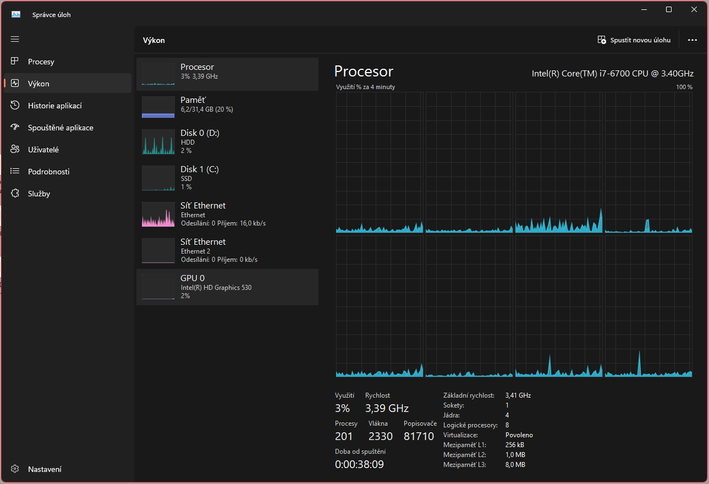
Task: Click the Historie aplikací clock icon
Action: (15, 106)
